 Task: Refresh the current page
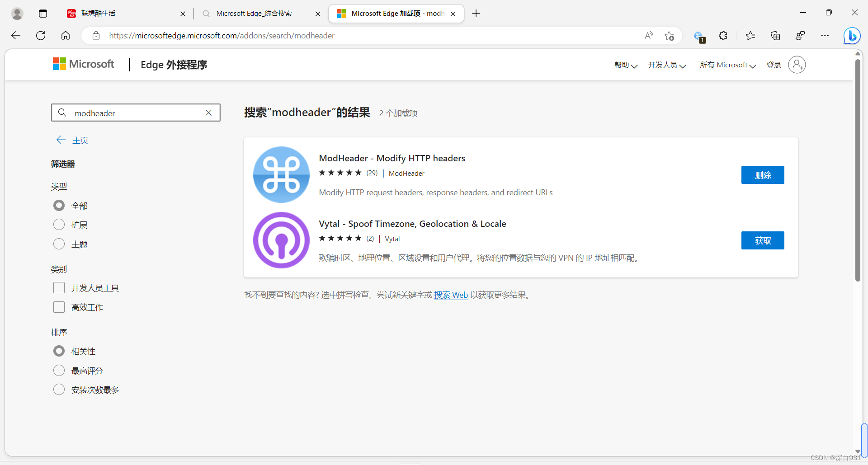pos(41,36)
